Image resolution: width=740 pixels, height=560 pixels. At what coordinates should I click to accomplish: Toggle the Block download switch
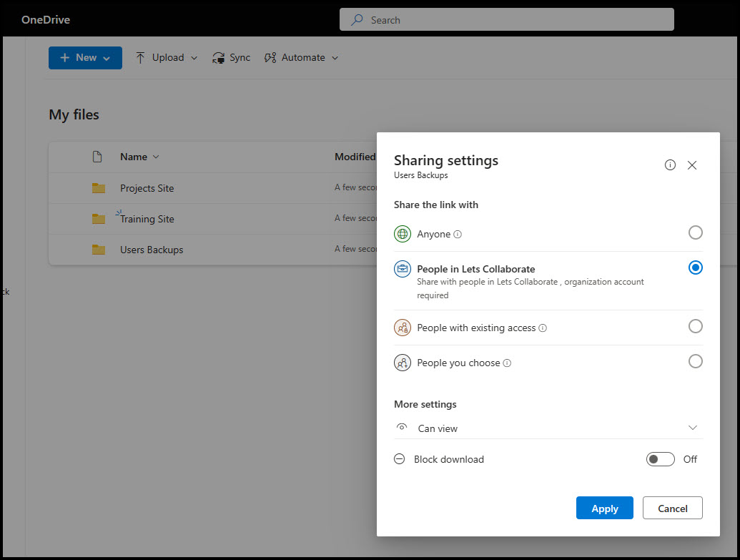660,459
